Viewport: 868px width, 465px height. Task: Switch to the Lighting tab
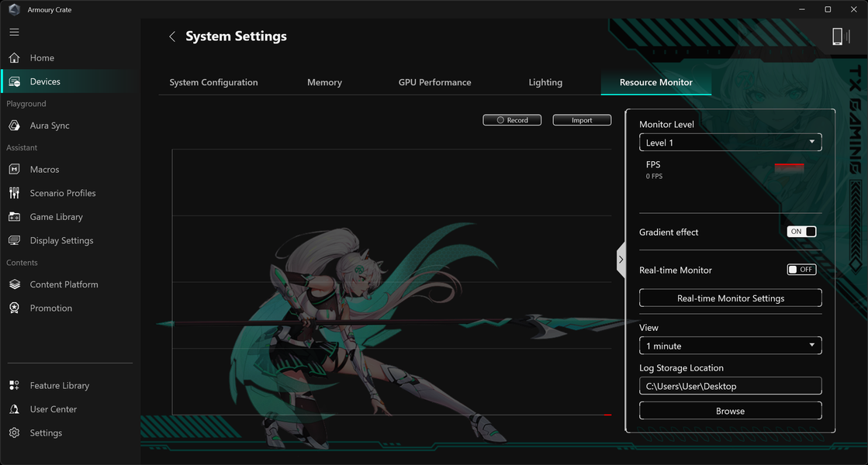(x=545, y=82)
